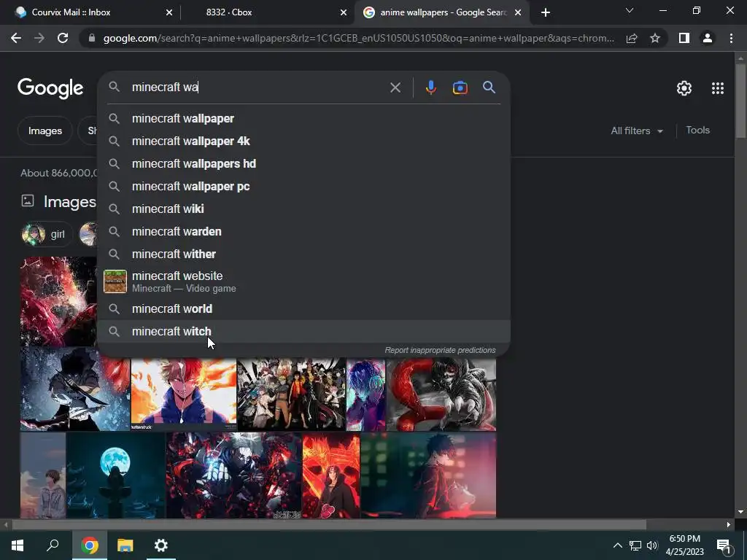Screen dimensions: 747x560
Task: Open anime characters group wallpaper thumbnail
Action: [291, 394]
